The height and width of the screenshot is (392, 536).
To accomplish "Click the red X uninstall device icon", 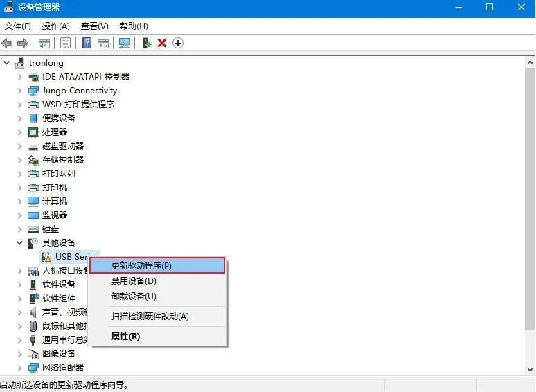I will coord(162,43).
